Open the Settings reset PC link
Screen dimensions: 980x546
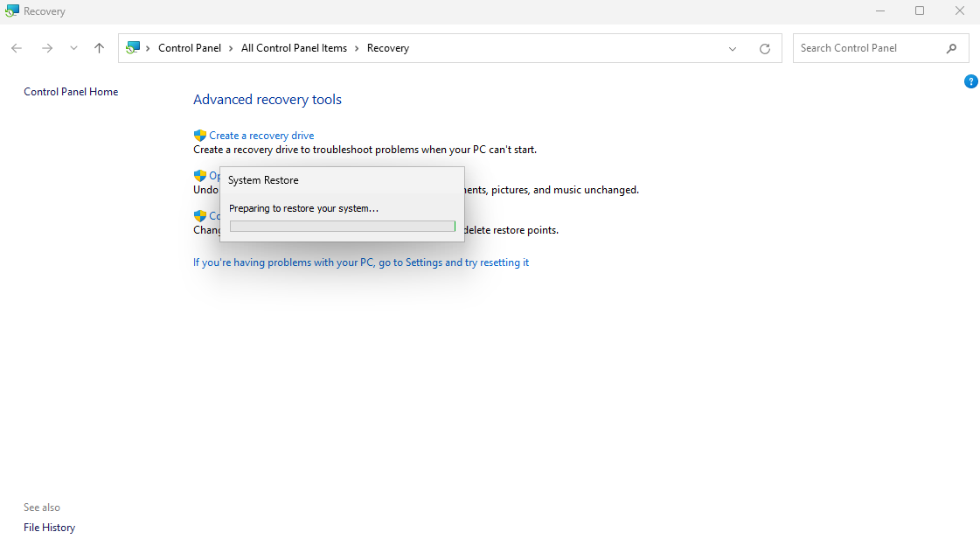pyautogui.click(x=361, y=262)
